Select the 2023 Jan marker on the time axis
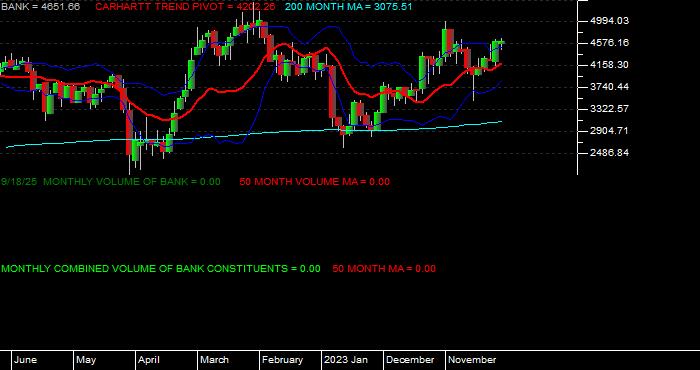 tap(346, 360)
